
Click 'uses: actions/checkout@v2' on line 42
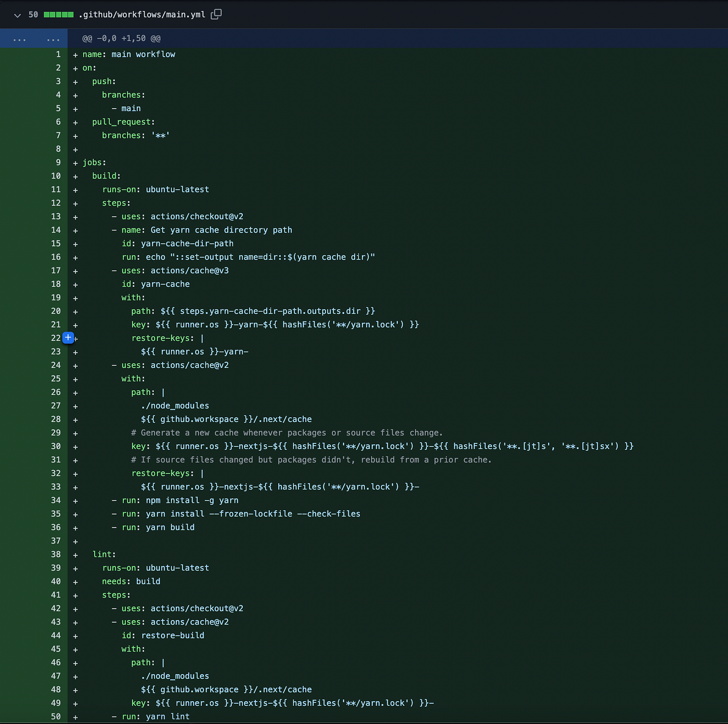pos(183,609)
